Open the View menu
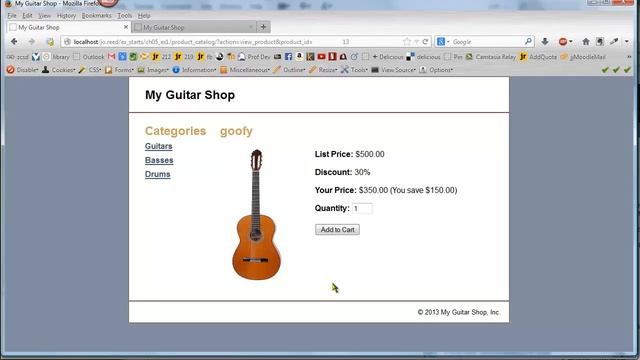 pyautogui.click(x=44, y=16)
